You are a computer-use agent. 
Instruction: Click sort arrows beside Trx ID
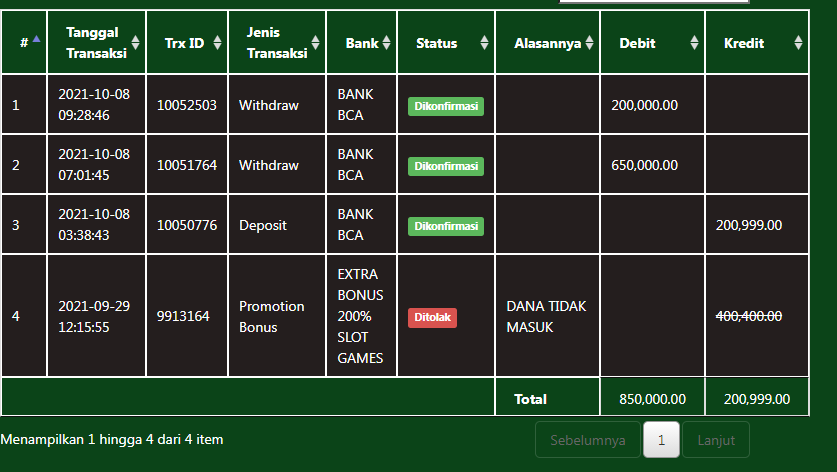(x=215, y=43)
